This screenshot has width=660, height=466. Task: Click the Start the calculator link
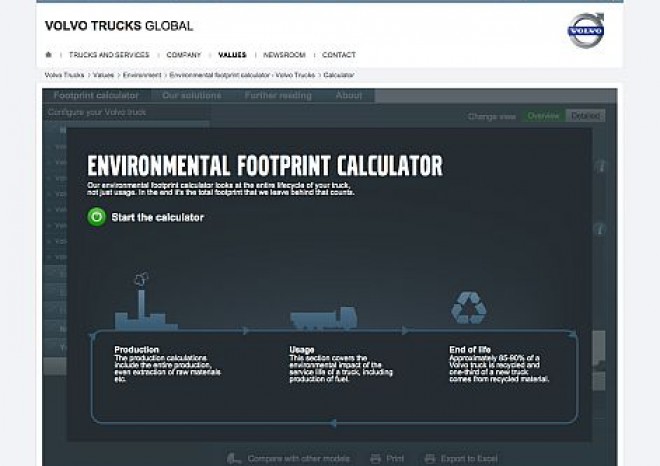157,217
